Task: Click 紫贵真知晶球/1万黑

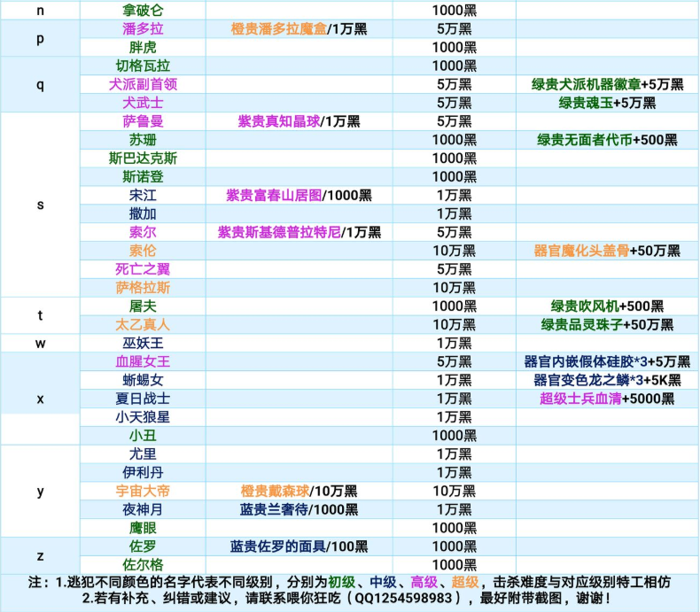Action: [x=299, y=121]
